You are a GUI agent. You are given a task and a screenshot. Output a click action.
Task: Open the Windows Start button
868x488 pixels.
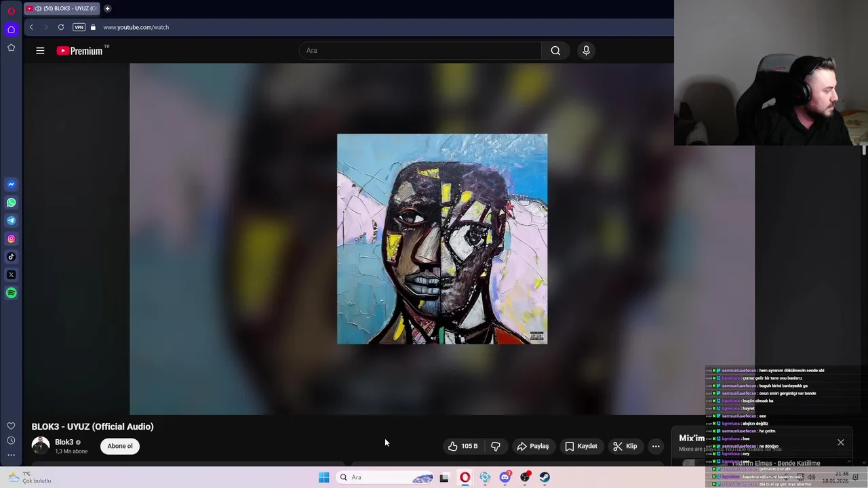(x=324, y=477)
